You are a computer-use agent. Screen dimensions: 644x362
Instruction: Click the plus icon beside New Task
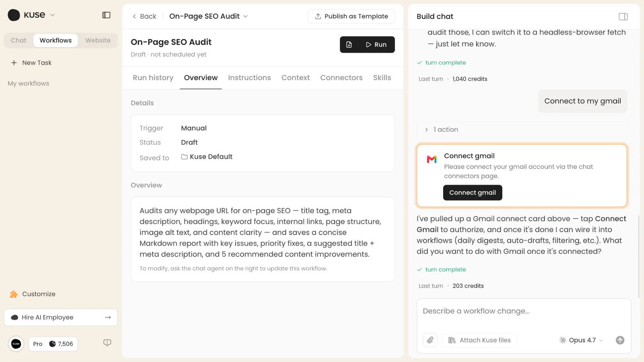(x=14, y=63)
